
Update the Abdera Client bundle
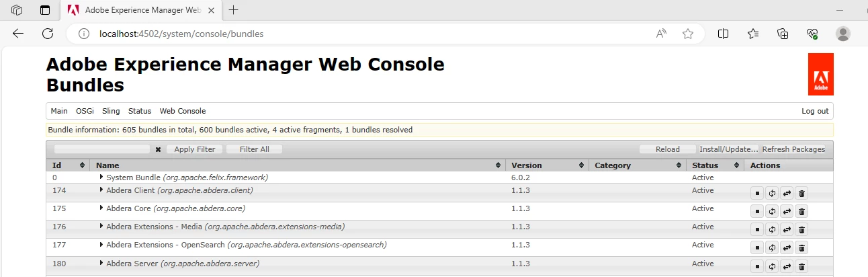tap(787, 193)
